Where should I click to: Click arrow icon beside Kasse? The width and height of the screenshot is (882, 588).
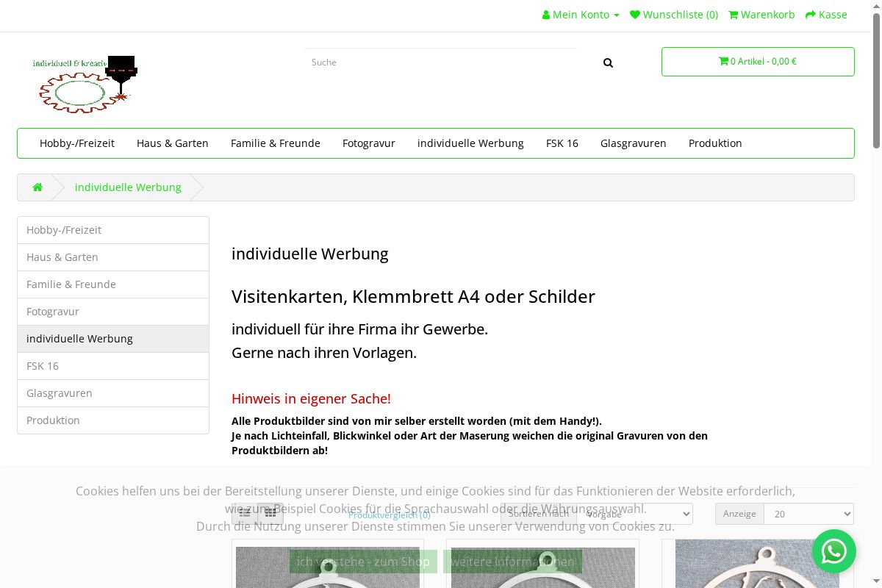pos(811,15)
